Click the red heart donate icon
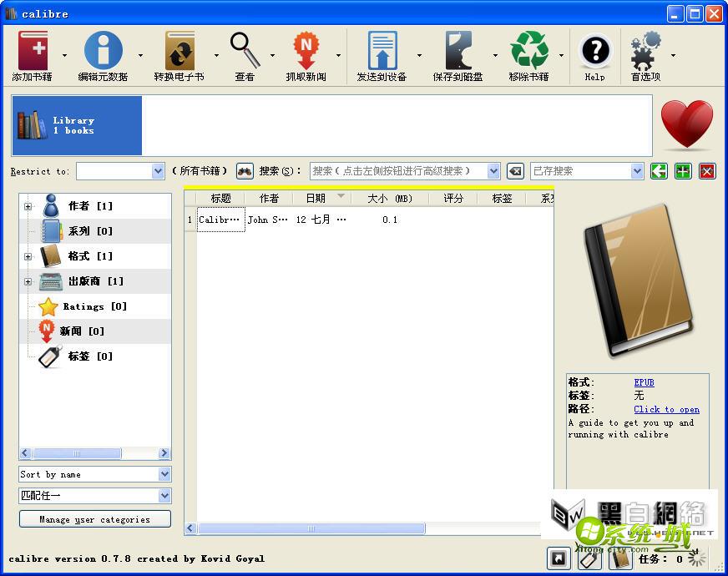The image size is (728, 576). [x=686, y=125]
